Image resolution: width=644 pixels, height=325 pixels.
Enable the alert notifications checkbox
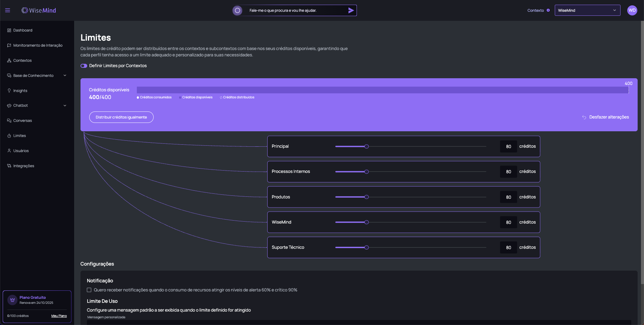point(89,290)
